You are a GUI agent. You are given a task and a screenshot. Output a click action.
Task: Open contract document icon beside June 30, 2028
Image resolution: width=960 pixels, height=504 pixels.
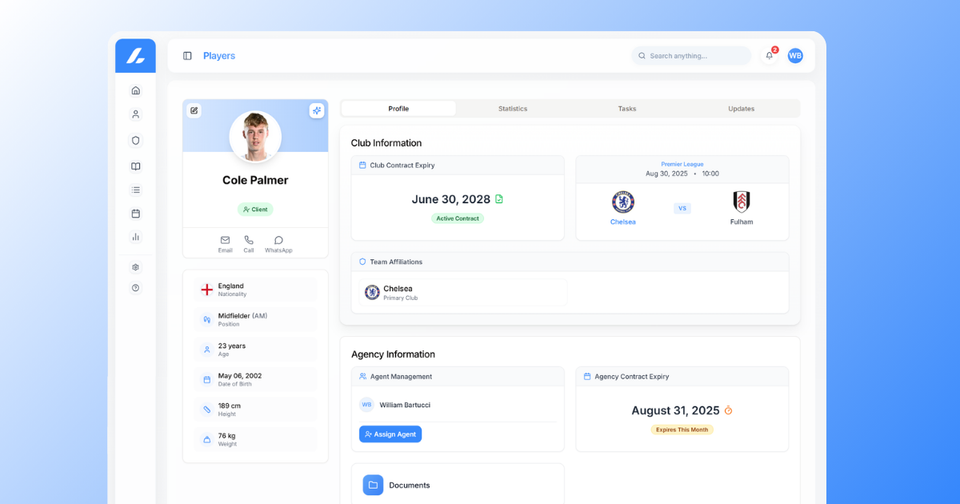(x=499, y=199)
